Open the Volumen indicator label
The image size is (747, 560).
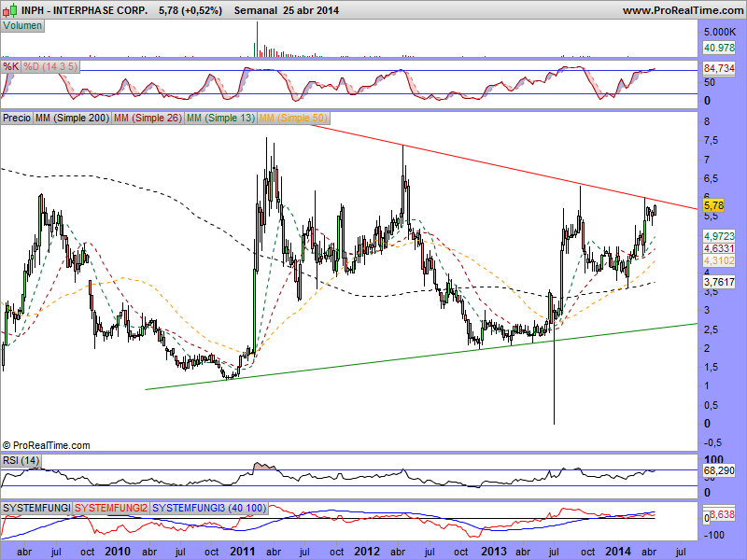(22, 26)
